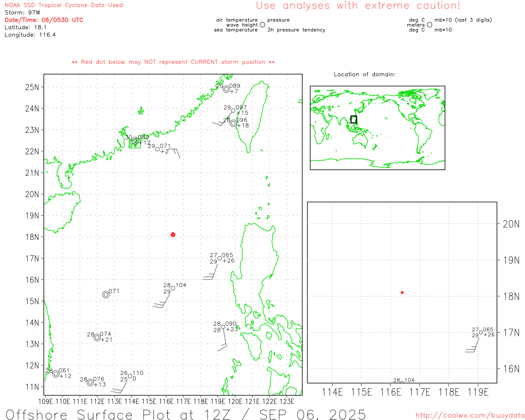
Task: Click the legend circle beside 'meters'
Action: (x=429, y=25)
